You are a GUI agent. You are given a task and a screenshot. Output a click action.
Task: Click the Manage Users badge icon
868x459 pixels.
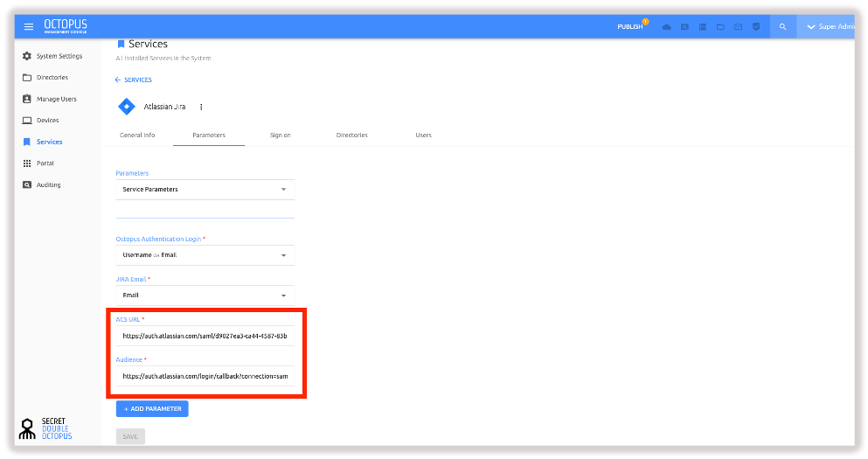[x=26, y=99]
